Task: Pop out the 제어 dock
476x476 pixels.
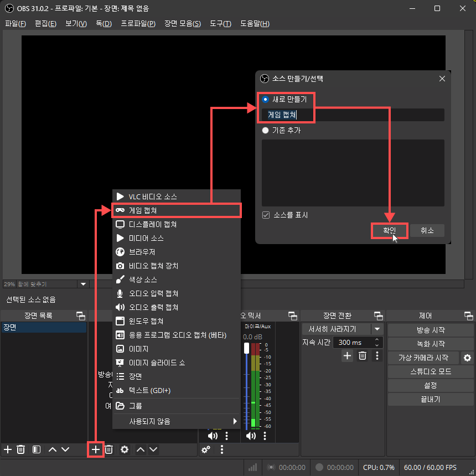Action: point(469,315)
